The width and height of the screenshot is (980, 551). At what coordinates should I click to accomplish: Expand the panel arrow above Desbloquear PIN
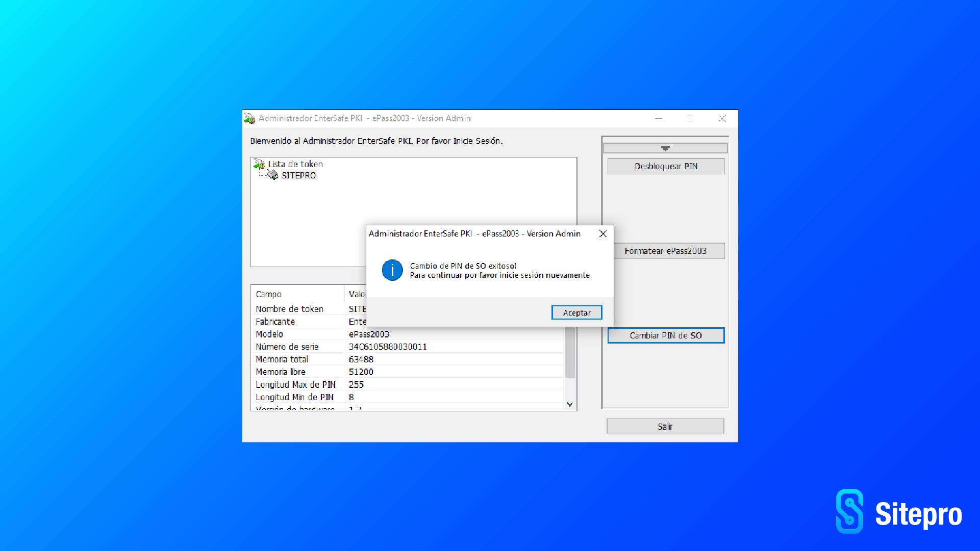tap(665, 148)
